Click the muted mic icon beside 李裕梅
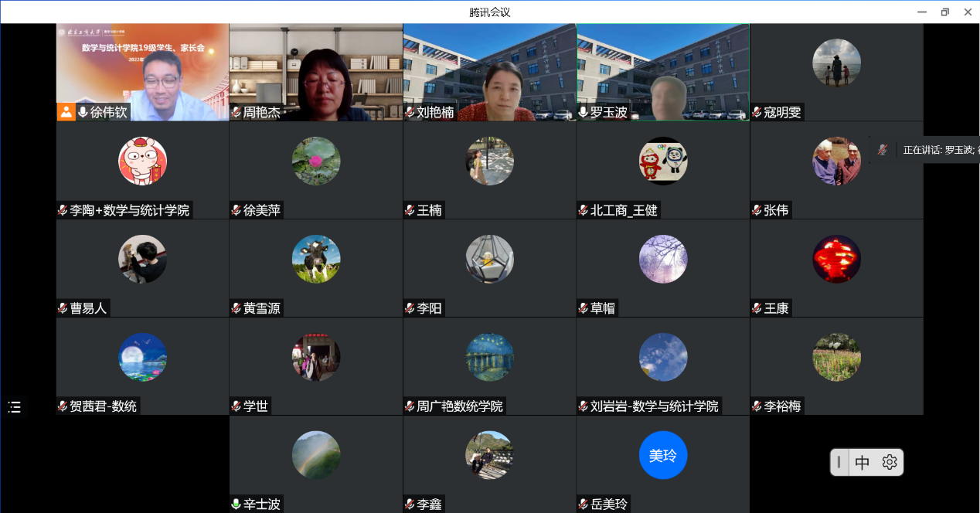The width and height of the screenshot is (980, 513). pyautogui.click(x=757, y=406)
